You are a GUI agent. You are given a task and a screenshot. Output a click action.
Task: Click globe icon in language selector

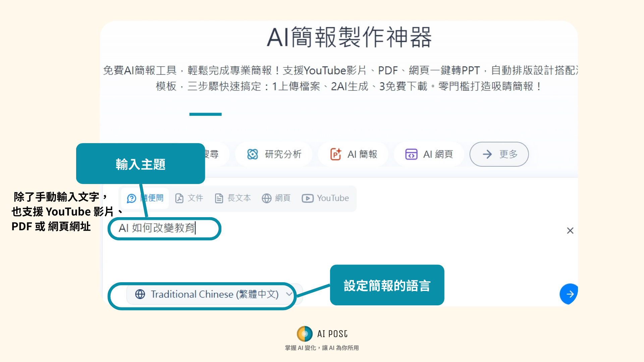coord(140,294)
